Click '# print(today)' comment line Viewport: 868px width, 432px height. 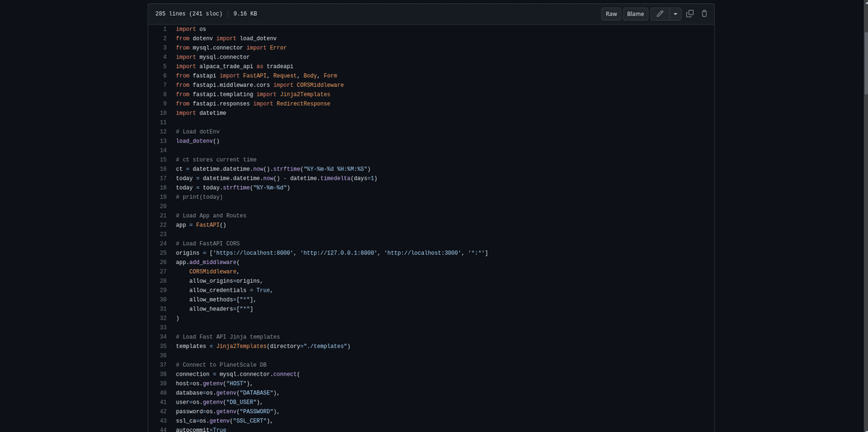199,197
